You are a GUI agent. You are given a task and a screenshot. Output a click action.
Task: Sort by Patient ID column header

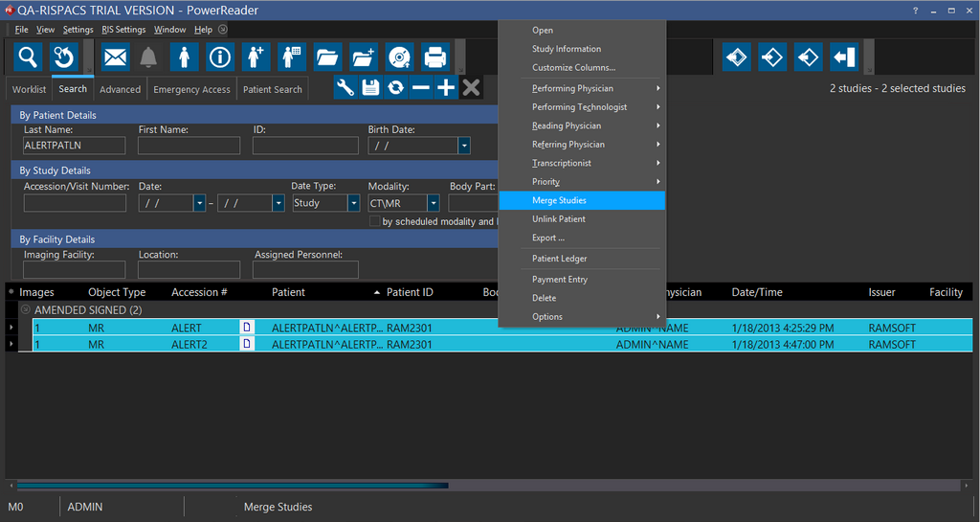pyautogui.click(x=410, y=292)
